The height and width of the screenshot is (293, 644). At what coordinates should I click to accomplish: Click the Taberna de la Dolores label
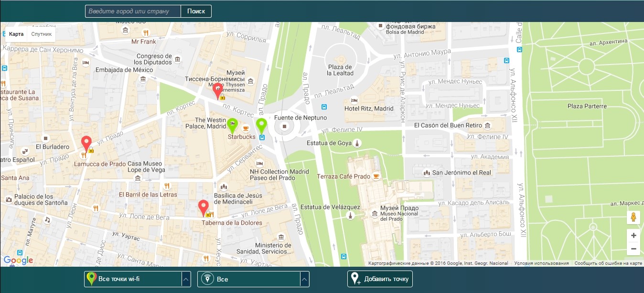232,223
